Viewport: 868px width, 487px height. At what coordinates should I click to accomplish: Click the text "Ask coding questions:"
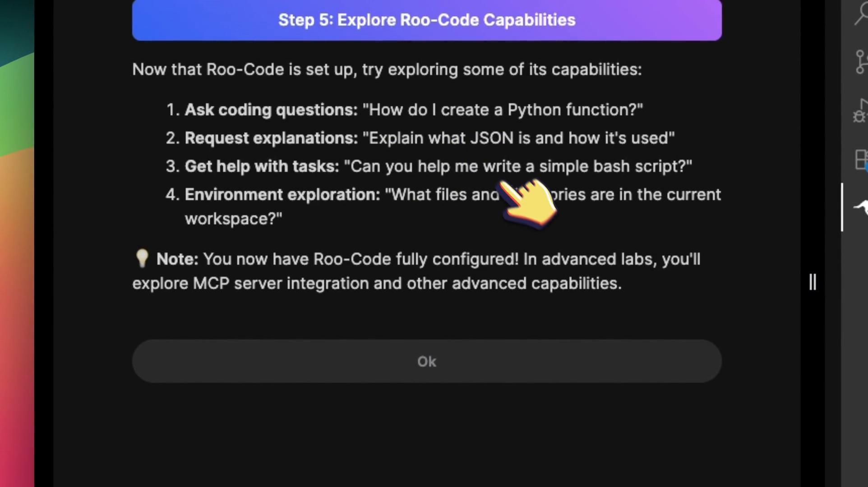coord(271,110)
